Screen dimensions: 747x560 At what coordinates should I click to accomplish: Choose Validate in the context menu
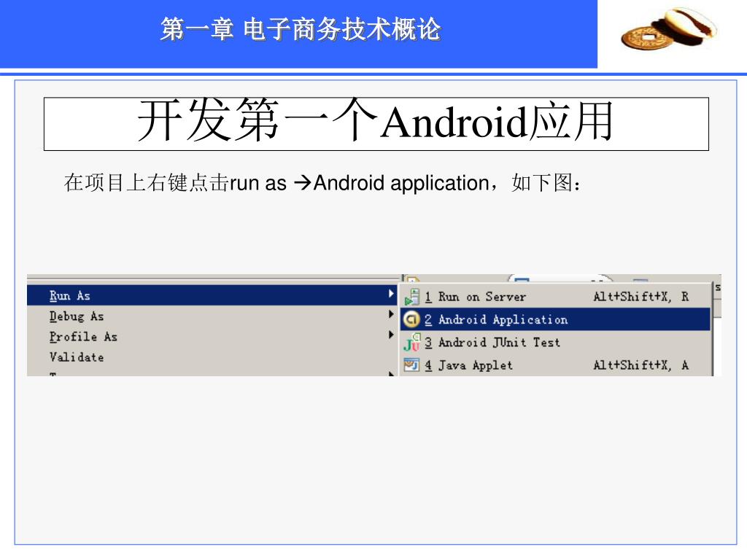coord(212,357)
